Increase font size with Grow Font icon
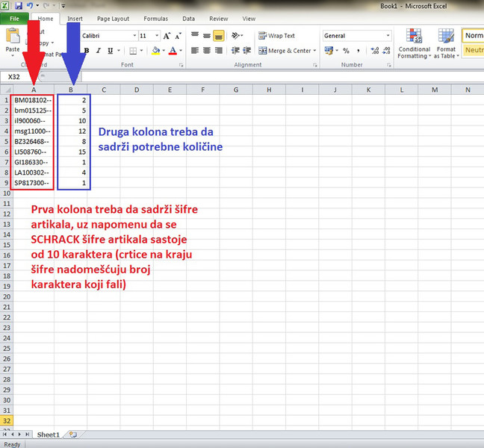Viewport: 484px width, 448px height. 167,36
